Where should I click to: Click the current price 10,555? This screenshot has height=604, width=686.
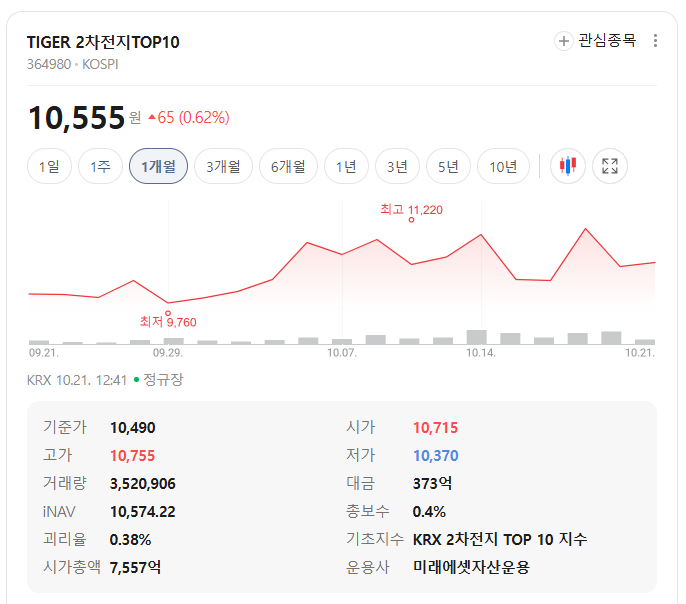[x=77, y=118]
